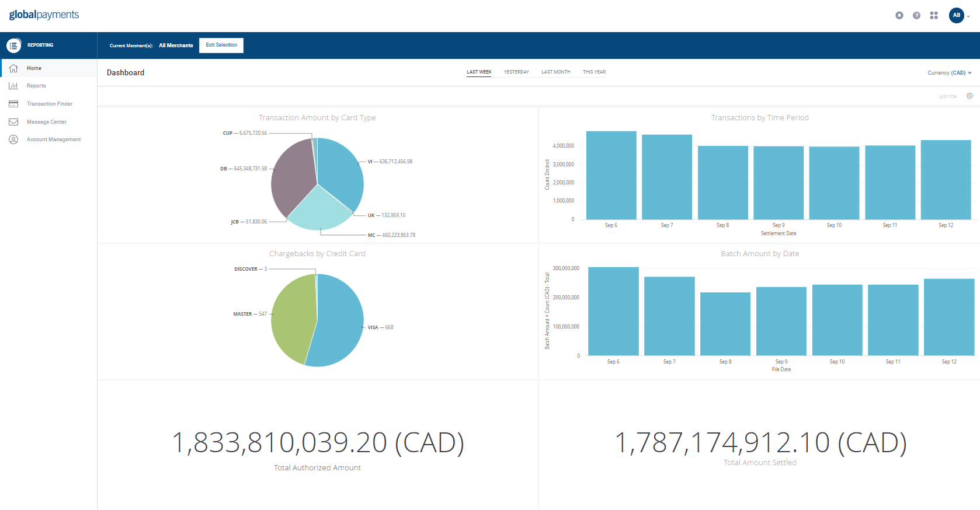This screenshot has height=510, width=980.
Task: Go to the Home sidebar item
Action: (34, 68)
